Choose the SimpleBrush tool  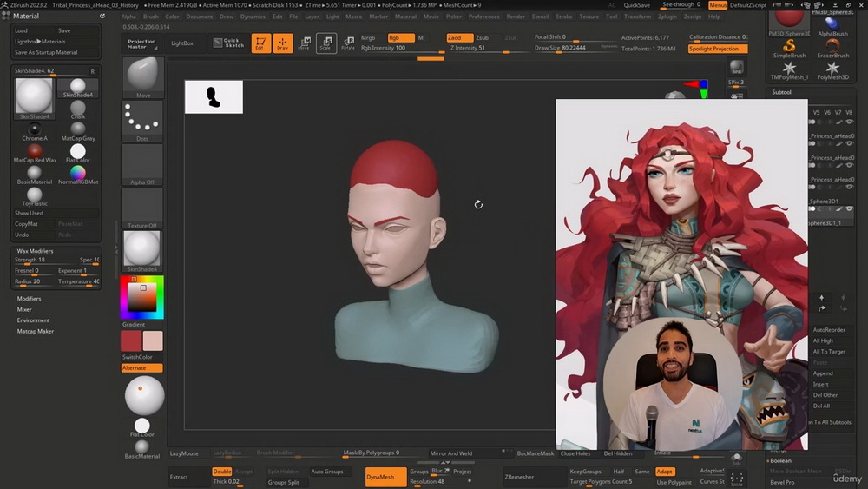(789, 49)
